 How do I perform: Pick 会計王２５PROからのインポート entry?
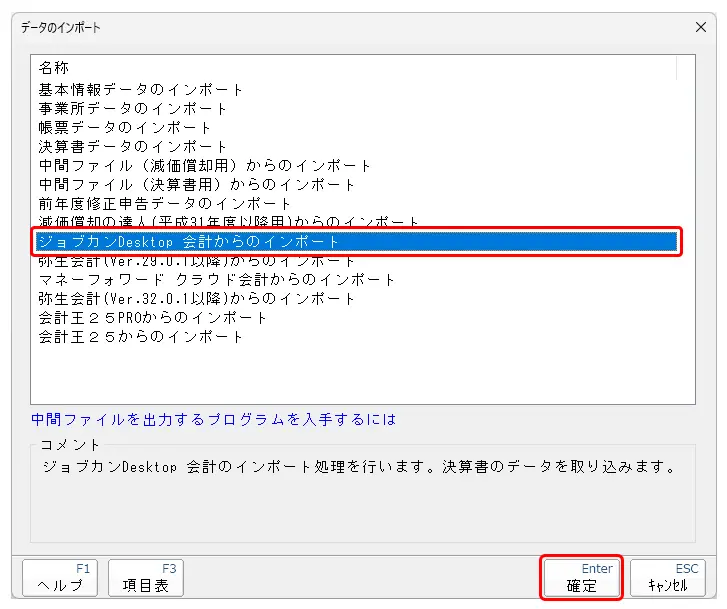pos(153,318)
